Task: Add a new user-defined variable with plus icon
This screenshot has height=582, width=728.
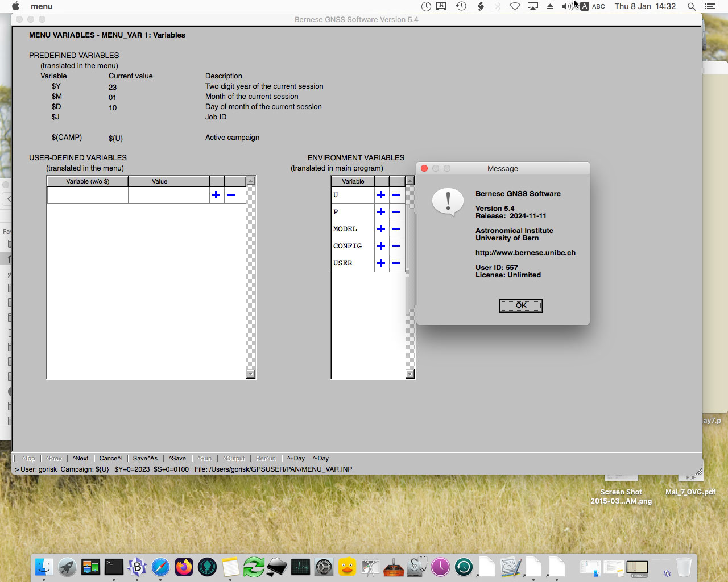Action: [x=216, y=194]
